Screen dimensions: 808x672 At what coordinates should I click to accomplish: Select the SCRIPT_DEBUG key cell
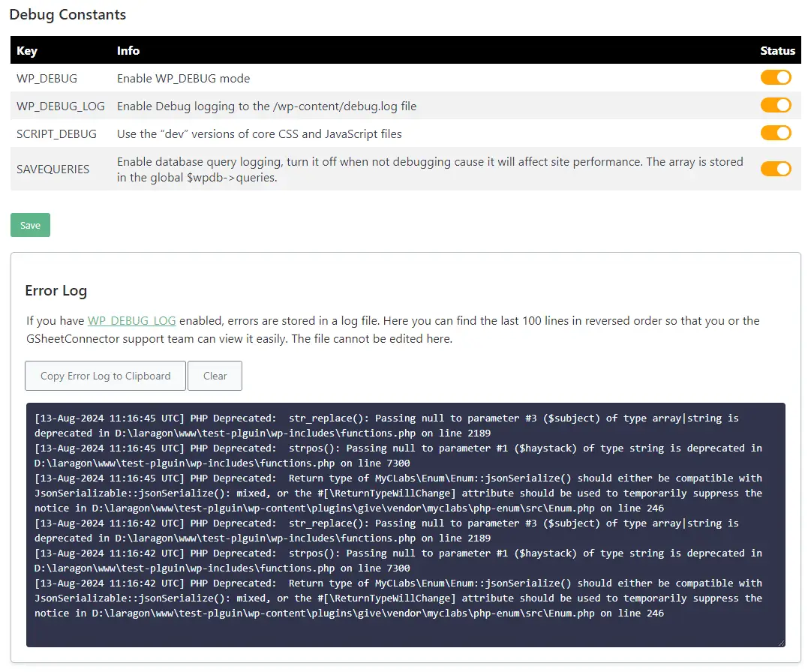57,133
